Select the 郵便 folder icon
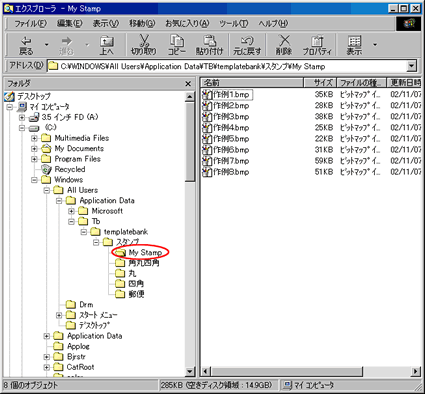This screenshot has width=425, height=394. tap(120, 294)
